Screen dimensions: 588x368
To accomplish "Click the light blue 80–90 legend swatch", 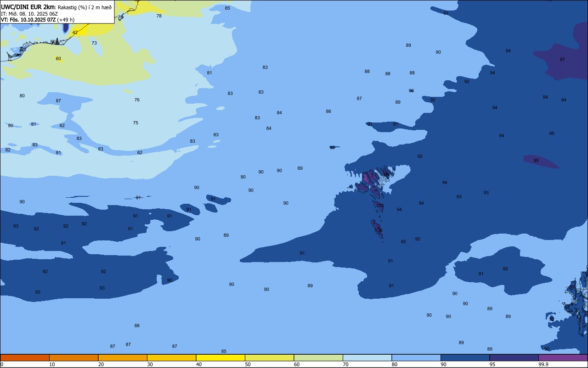I will click(416, 357).
